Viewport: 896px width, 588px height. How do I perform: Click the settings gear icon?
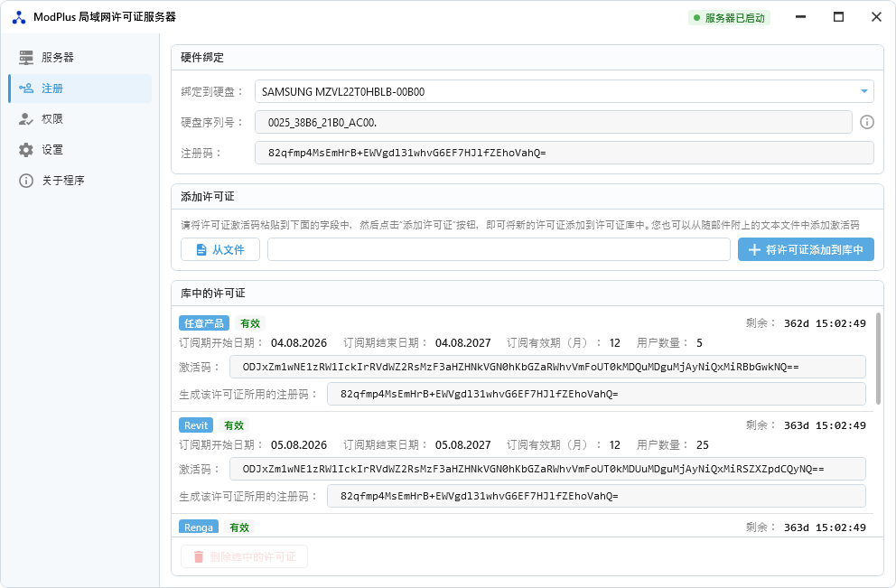(x=26, y=150)
